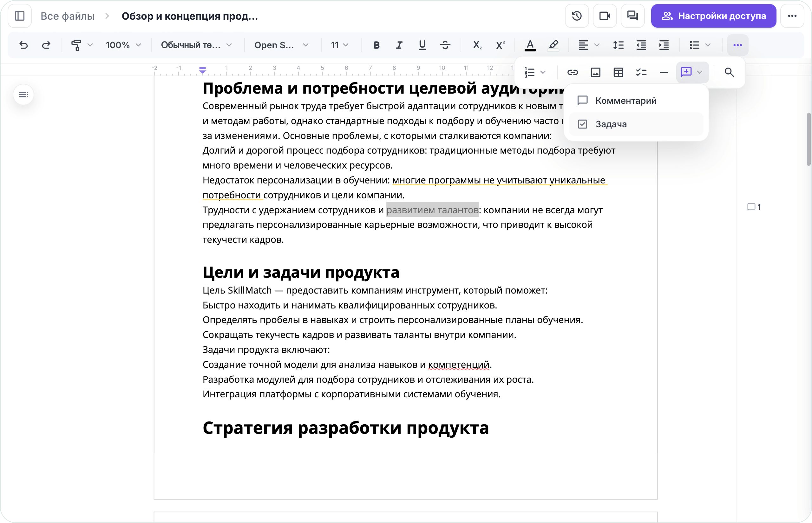Toggle the left sidebar panel
This screenshot has width=812, height=523.
click(x=20, y=16)
